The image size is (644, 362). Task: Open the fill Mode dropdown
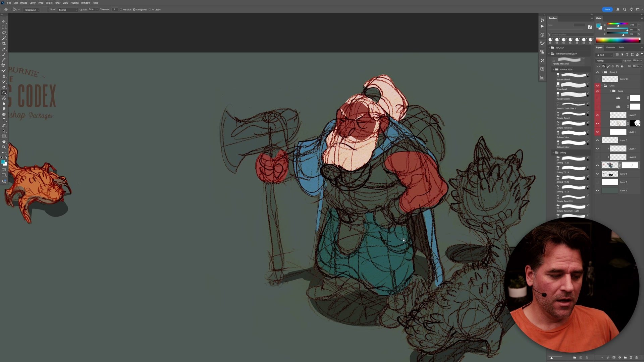click(x=68, y=10)
